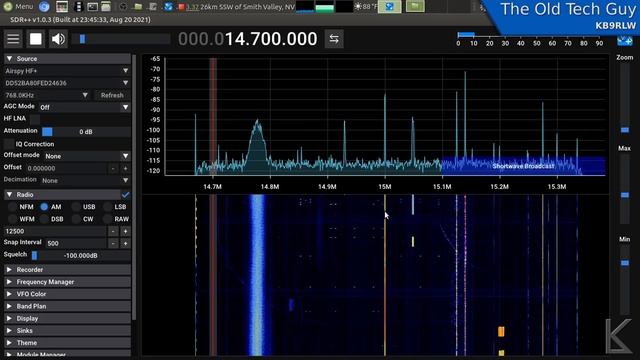The image size is (640, 360).
Task: Open the Offset mode dropdown
Action: pyautogui.click(x=87, y=156)
